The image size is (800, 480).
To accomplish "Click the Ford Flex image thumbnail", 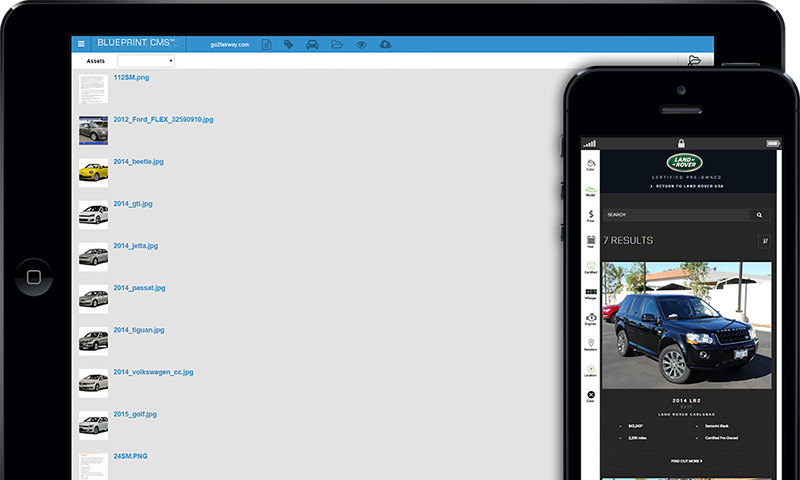I will click(93, 130).
